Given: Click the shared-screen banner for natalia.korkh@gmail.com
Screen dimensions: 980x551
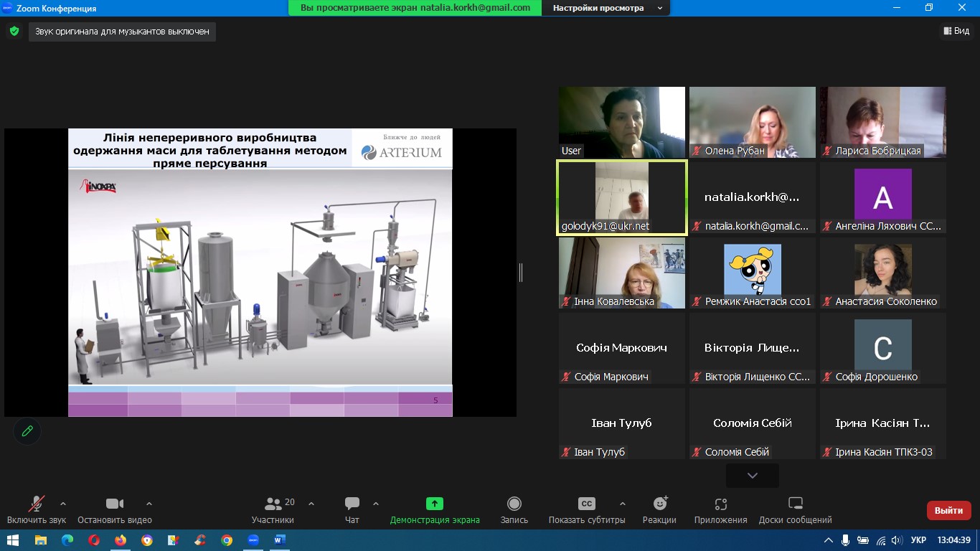Looking at the screenshot, I should pyautogui.click(x=415, y=8).
